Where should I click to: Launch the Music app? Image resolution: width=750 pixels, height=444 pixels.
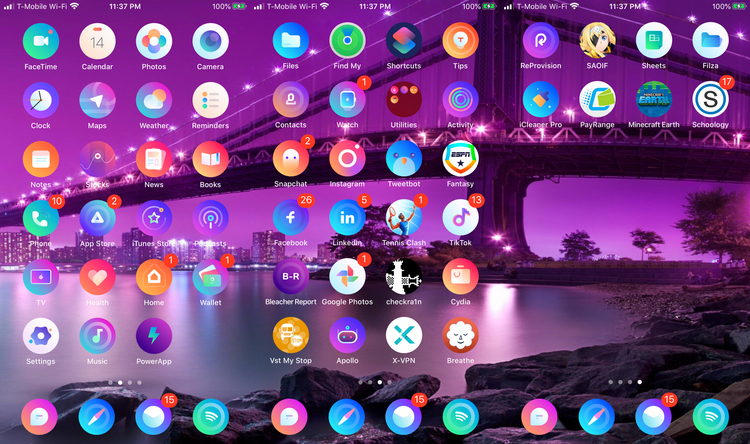click(x=97, y=336)
